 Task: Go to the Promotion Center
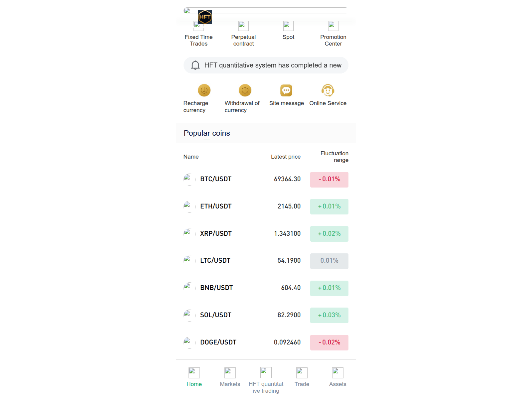[x=333, y=26]
